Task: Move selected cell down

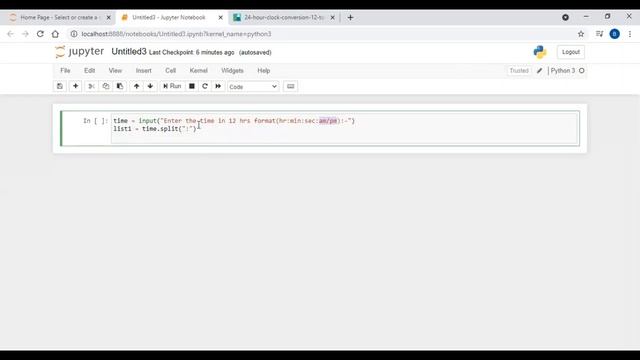Action: coord(150,86)
